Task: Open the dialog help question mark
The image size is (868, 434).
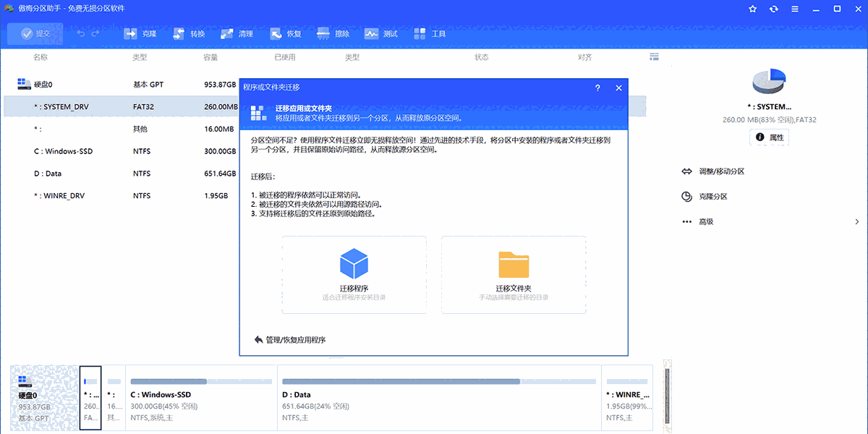Action: click(597, 88)
